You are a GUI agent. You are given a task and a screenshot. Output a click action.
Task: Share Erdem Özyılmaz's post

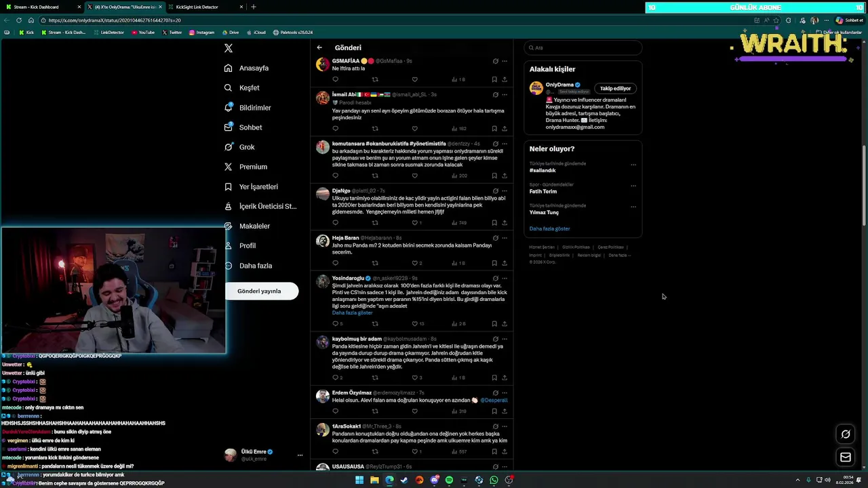click(505, 411)
